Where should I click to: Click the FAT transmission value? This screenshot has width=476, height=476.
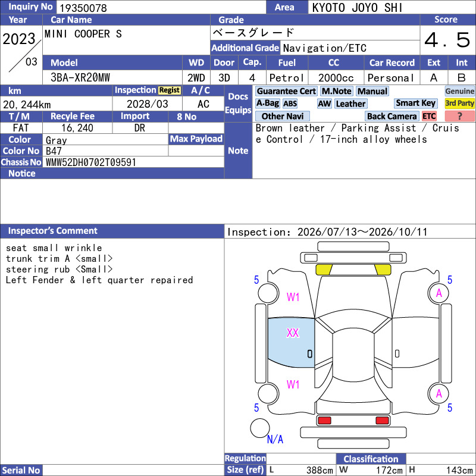click(x=21, y=128)
